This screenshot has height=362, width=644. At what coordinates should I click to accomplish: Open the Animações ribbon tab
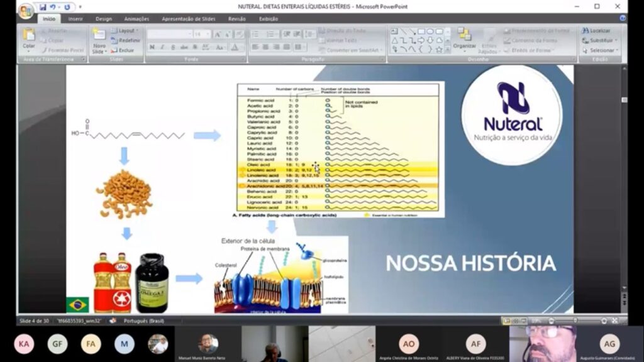coord(136,19)
